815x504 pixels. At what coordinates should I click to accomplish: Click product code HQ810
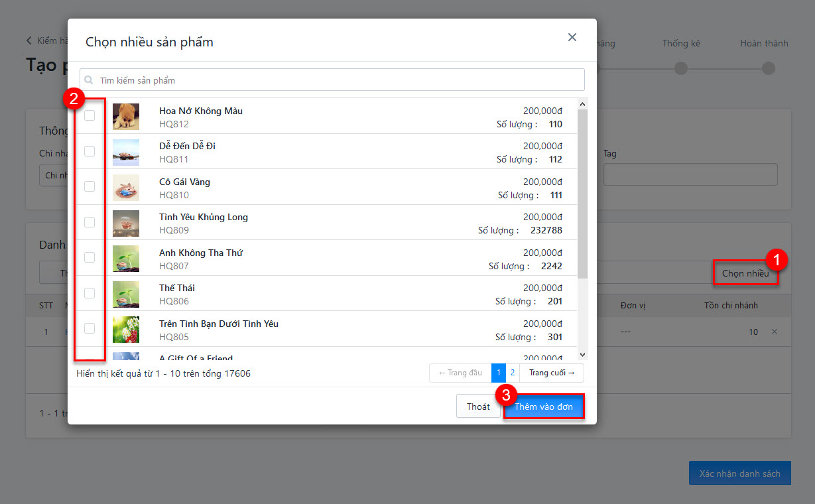174,195
